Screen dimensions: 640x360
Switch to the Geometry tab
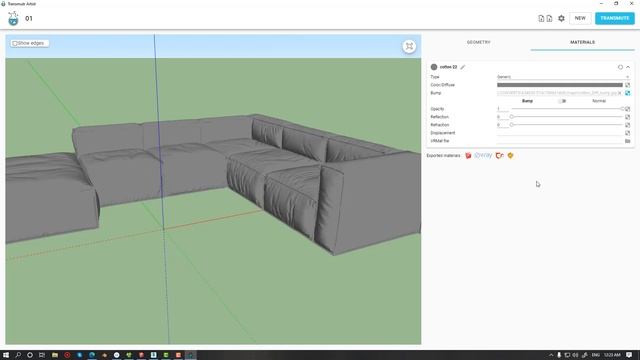point(478,42)
